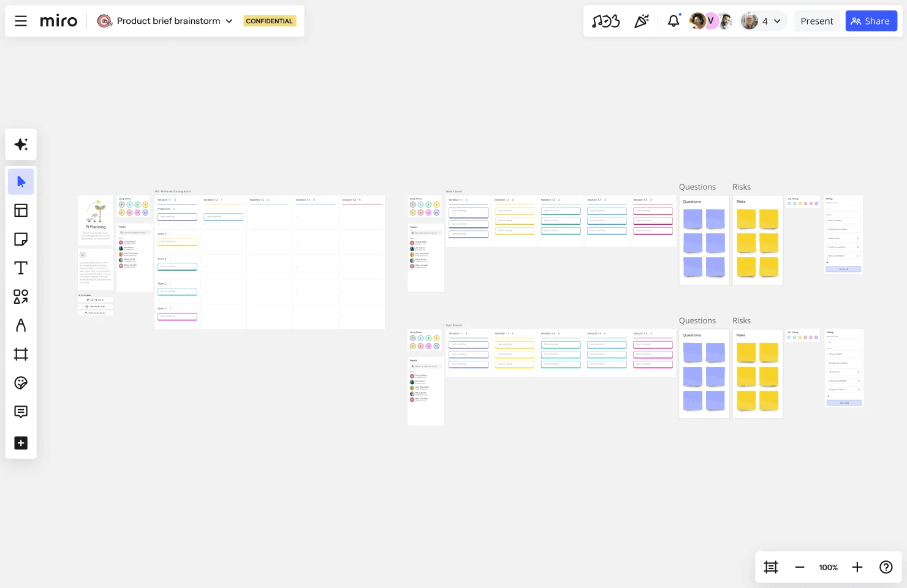Expand the board title dropdown chevron
Screen dimensions: 907x588
point(229,21)
